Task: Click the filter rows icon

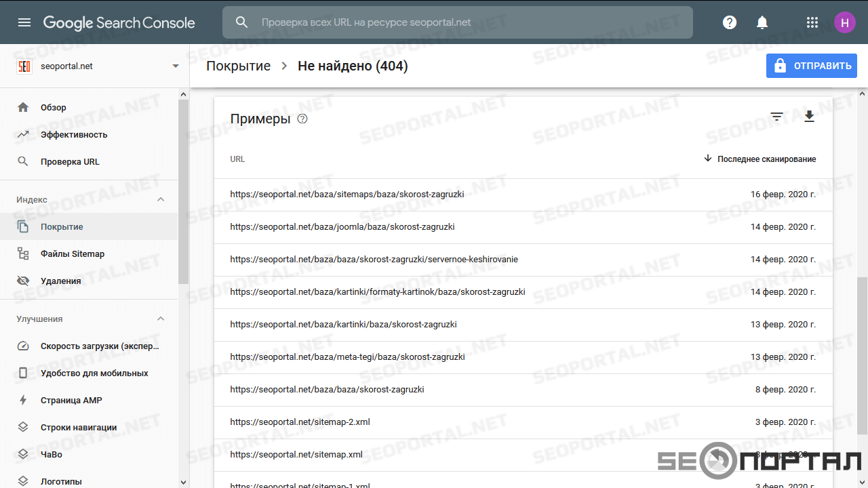Action: coord(776,117)
